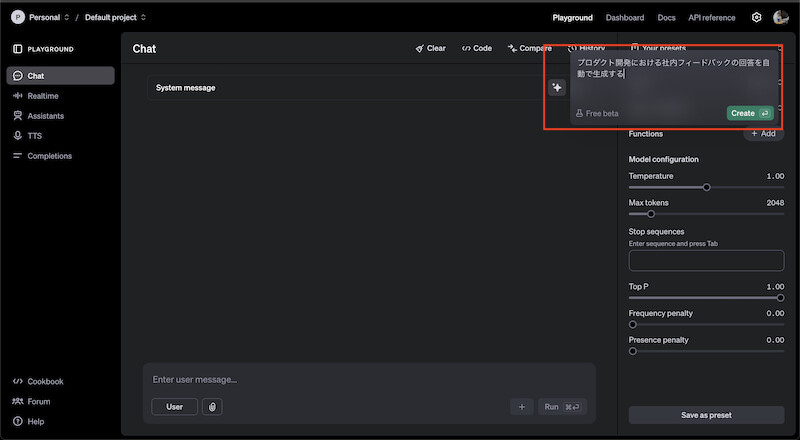Screen dimensions: 800x440
Task: Go to Assistants in the sidebar
Action: tap(45, 116)
